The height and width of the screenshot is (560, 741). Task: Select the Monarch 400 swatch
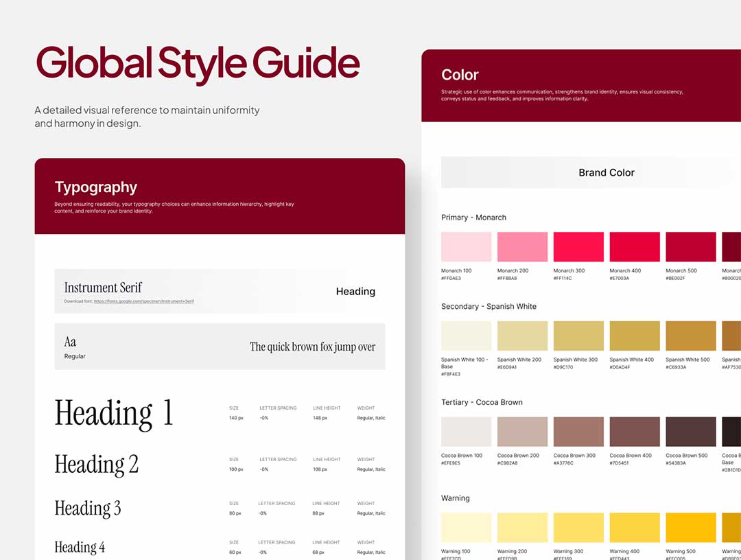pos(635,246)
